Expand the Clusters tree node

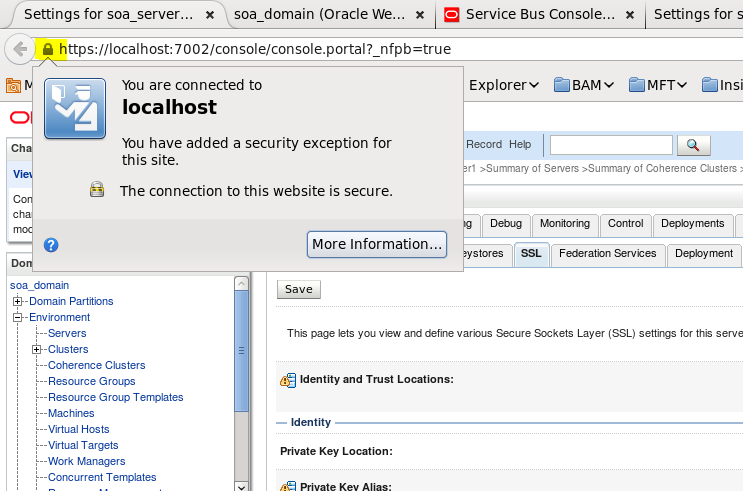36,349
